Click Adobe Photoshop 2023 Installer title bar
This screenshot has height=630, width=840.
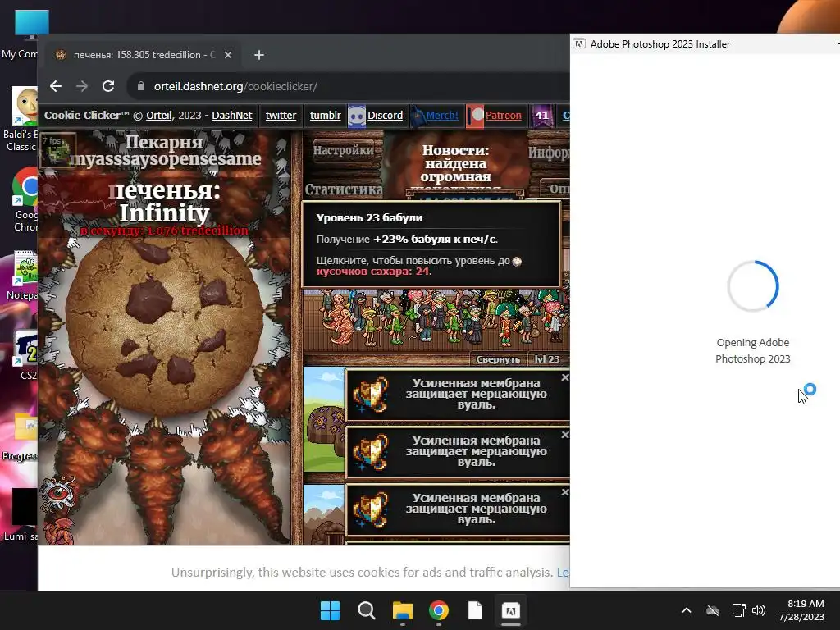pyautogui.click(x=705, y=44)
